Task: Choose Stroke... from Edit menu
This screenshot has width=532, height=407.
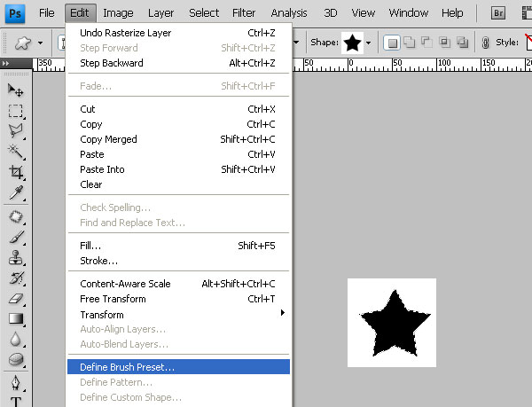Action: (178, 261)
